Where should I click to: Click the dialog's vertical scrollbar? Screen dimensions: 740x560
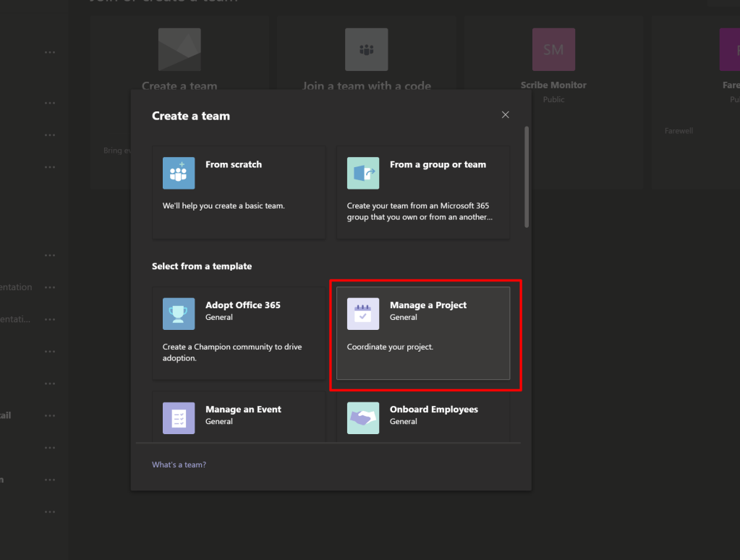point(527,177)
